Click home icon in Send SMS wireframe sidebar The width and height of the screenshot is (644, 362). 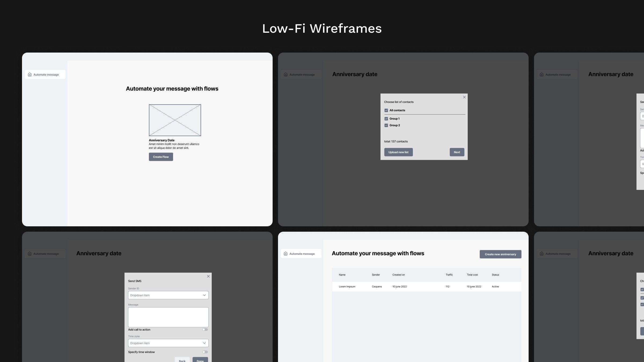point(30,254)
